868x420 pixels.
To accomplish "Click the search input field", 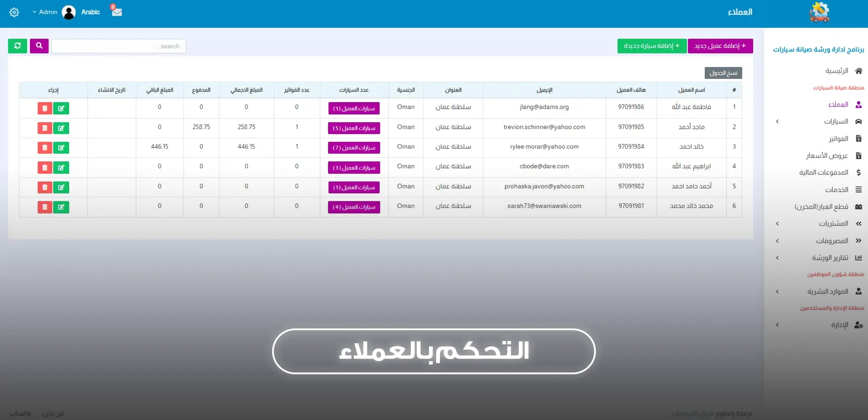I will click(x=118, y=46).
